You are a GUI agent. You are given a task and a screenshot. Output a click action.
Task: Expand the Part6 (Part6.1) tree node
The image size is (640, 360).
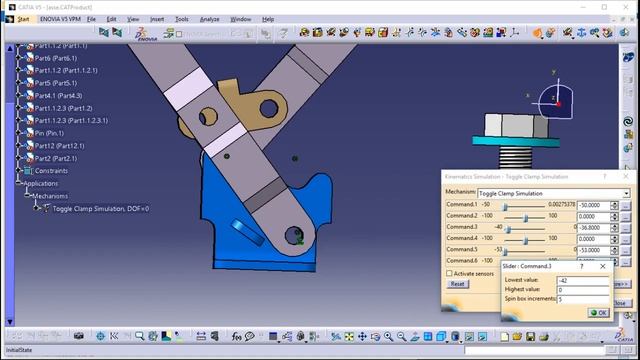(x=18, y=58)
